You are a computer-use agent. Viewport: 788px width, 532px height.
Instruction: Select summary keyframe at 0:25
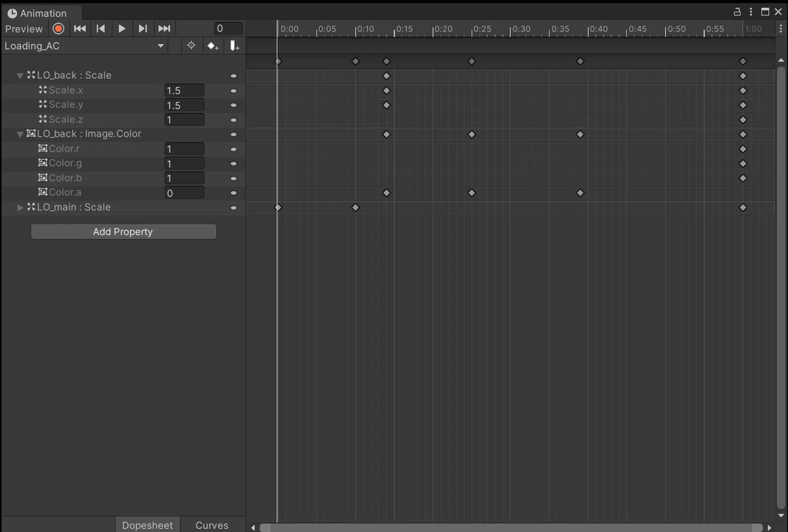(471, 61)
